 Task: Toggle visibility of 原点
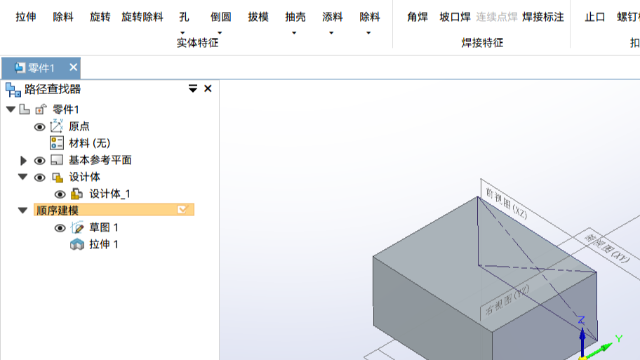(x=40, y=127)
